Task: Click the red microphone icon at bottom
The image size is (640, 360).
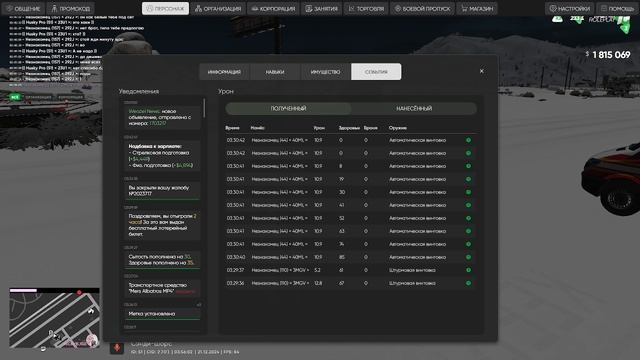Action: click(117, 348)
